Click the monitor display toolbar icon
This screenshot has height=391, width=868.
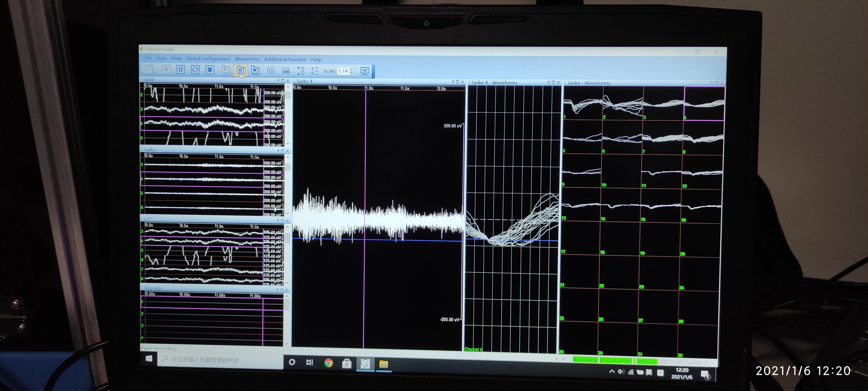tap(365, 71)
